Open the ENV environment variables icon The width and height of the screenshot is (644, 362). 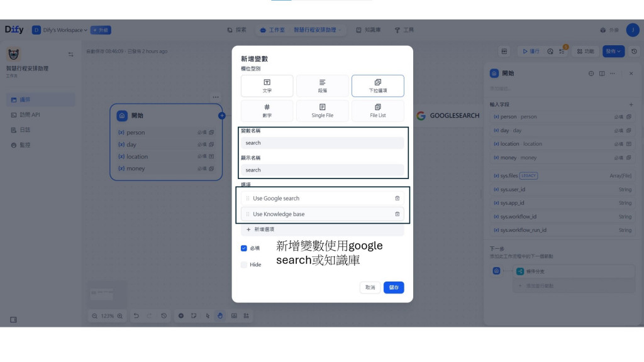click(504, 52)
